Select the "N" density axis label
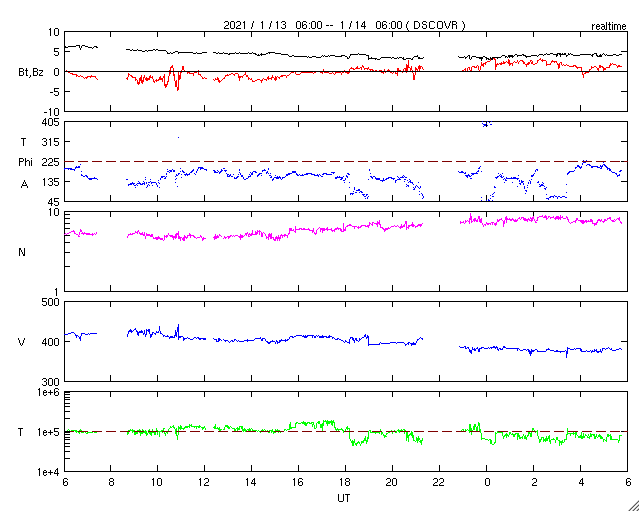640x512 pixels. [22, 252]
